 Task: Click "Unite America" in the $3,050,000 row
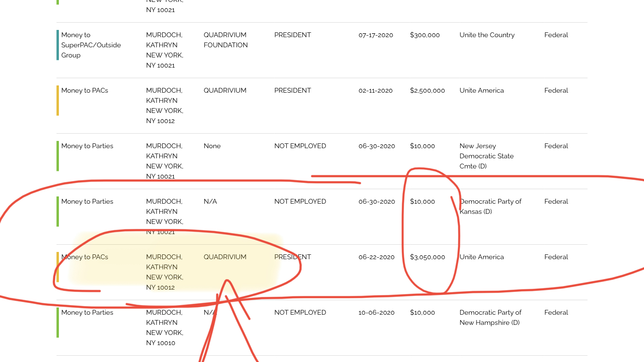482,257
